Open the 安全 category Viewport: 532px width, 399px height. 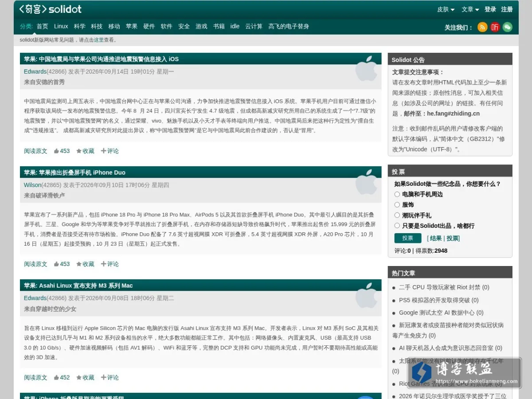(x=184, y=26)
